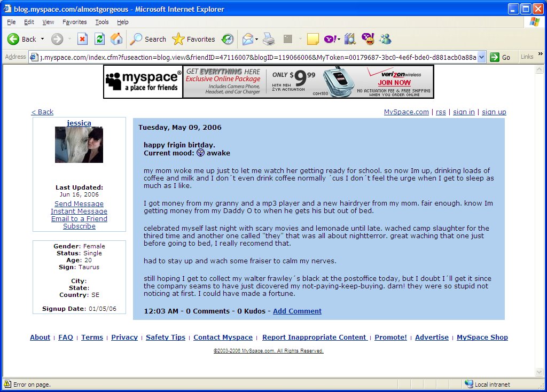547x392 pixels.
Task: Click the 'sign up' link
Action: click(494, 112)
